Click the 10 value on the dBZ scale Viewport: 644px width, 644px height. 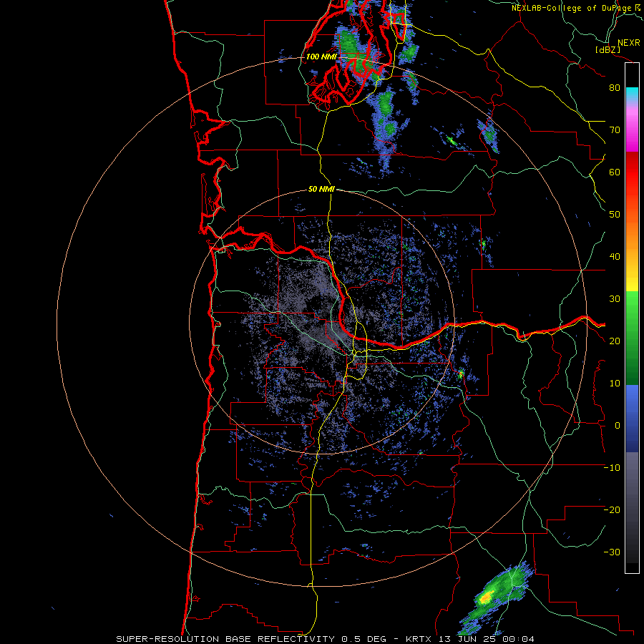[615, 384]
